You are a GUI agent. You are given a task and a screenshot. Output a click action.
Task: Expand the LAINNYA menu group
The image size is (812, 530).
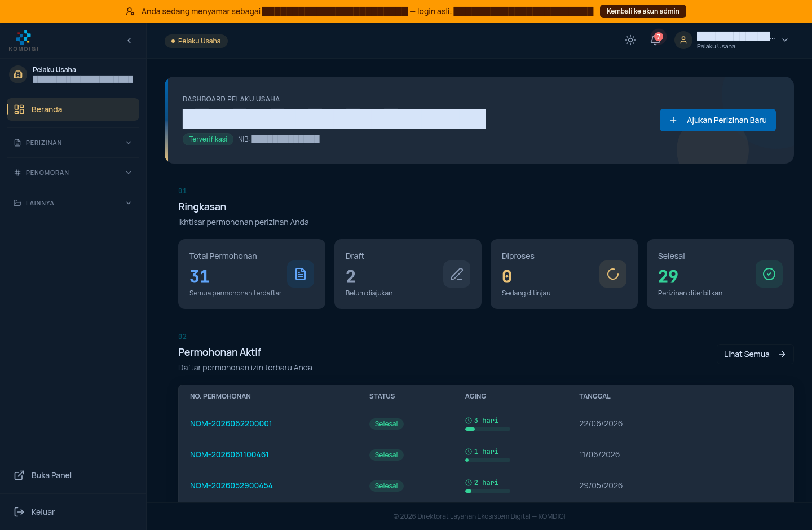73,203
